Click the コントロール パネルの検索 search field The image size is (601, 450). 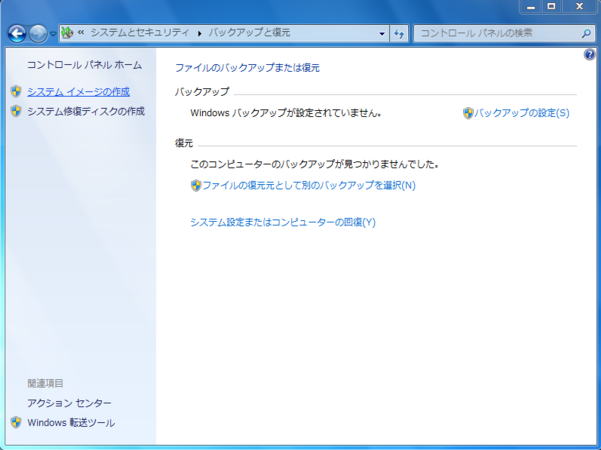(495, 33)
